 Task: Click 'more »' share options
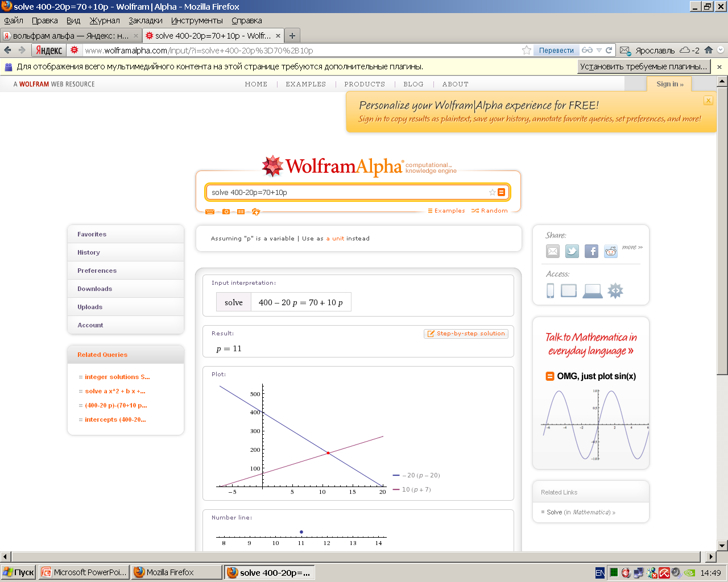pyautogui.click(x=632, y=247)
